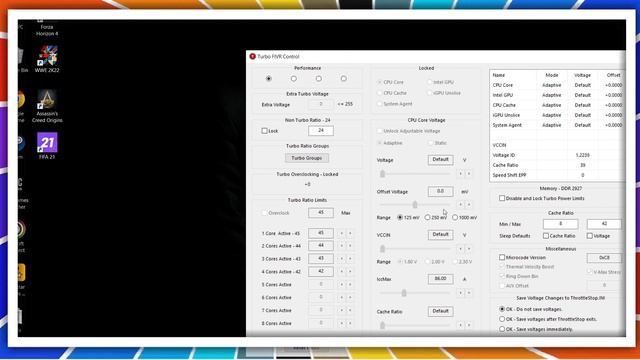Screen dimensions: 640x360
Task: Select OK - Save voltages after ThrottleStop exits
Action: point(502,319)
